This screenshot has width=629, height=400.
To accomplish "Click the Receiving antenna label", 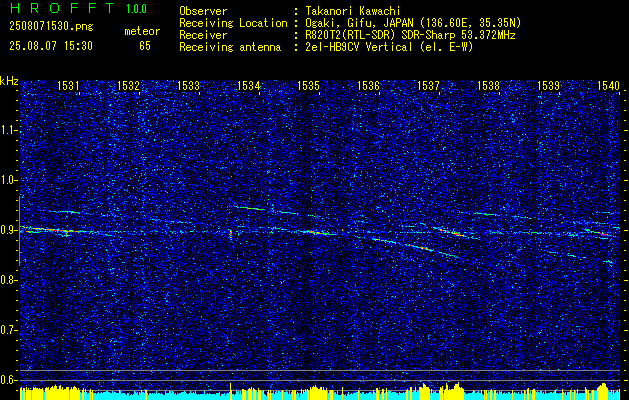I will pos(230,47).
